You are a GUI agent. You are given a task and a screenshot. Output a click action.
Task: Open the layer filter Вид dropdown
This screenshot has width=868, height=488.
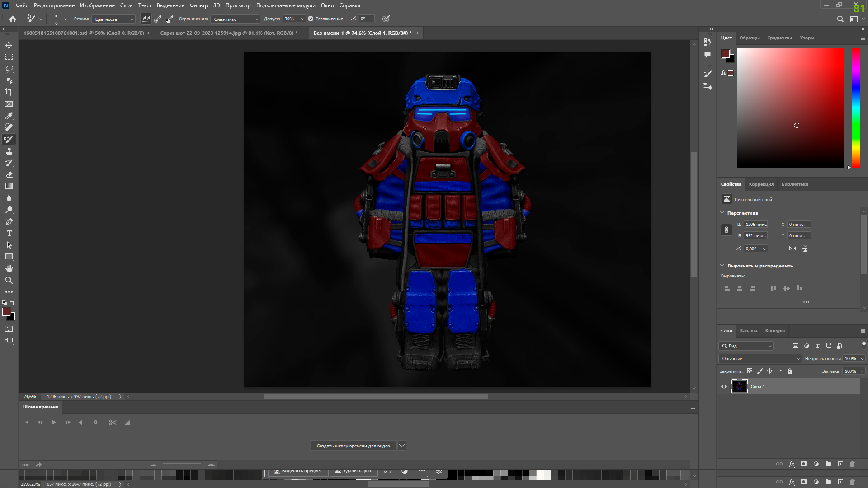pos(746,346)
